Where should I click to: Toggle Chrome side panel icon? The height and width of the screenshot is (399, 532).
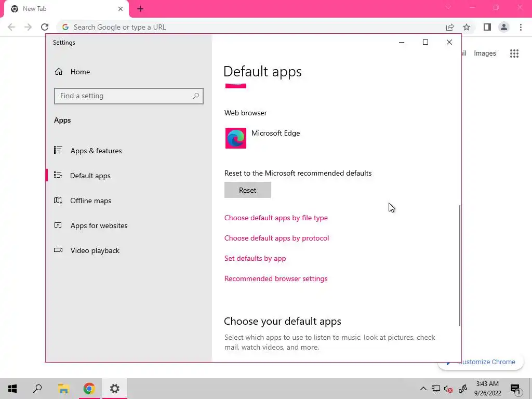487,27
